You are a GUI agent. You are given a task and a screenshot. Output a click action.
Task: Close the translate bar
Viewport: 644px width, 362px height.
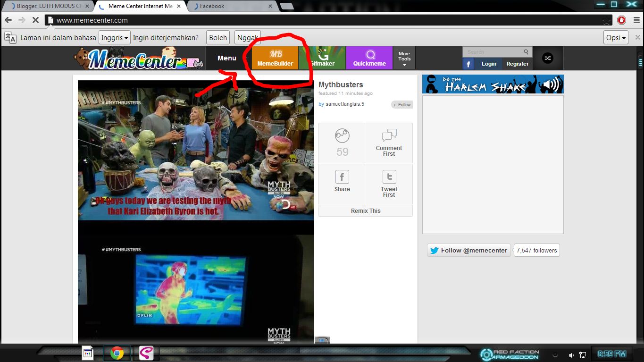[637, 37]
